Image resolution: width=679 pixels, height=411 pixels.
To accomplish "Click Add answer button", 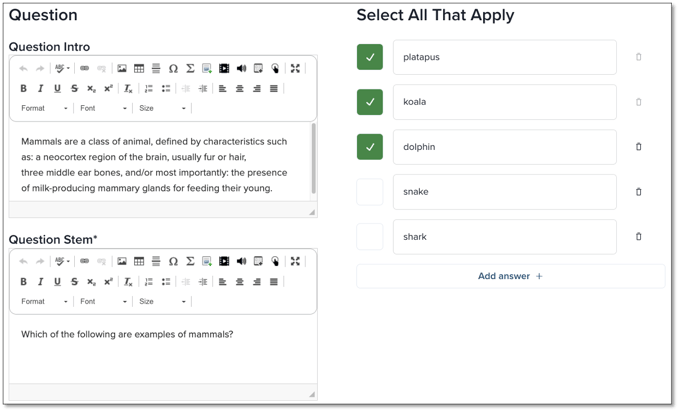I will pos(510,276).
